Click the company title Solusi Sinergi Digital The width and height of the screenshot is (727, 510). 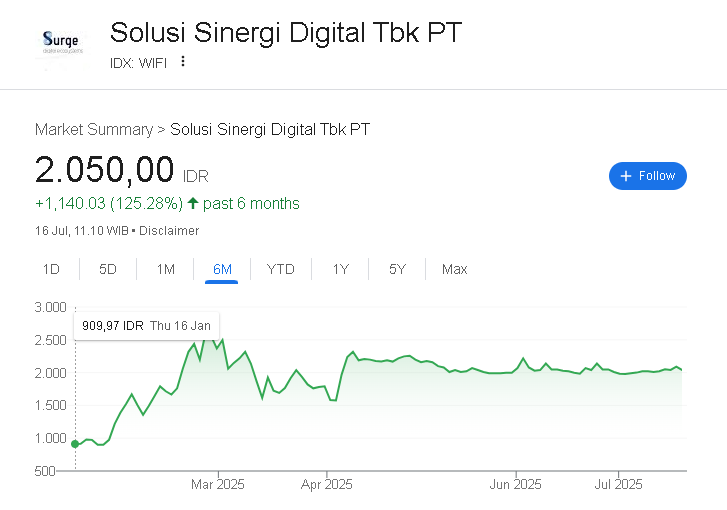pyautogui.click(x=286, y=32)
